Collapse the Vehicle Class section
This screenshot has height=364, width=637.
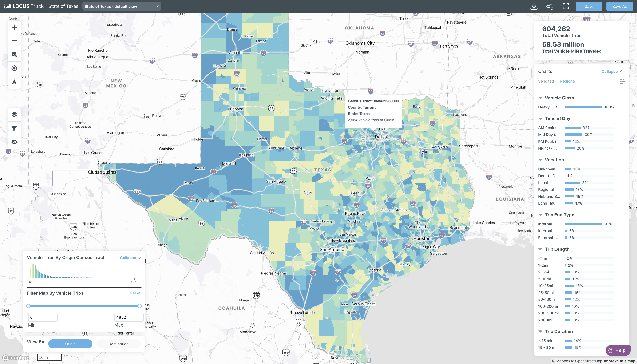(540, 98)
